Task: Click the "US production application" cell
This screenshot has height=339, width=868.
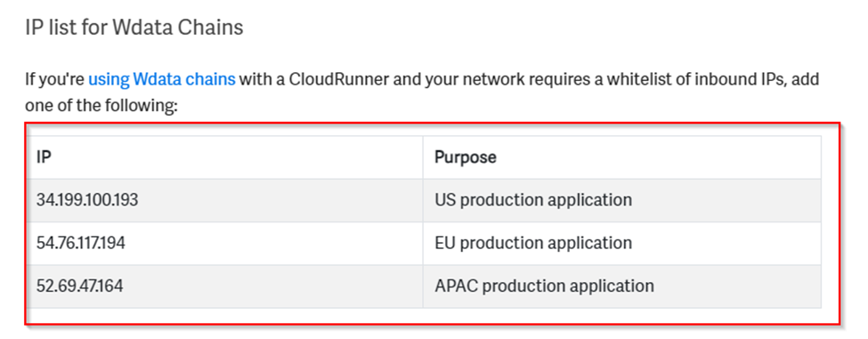Action: pos(621,200)
